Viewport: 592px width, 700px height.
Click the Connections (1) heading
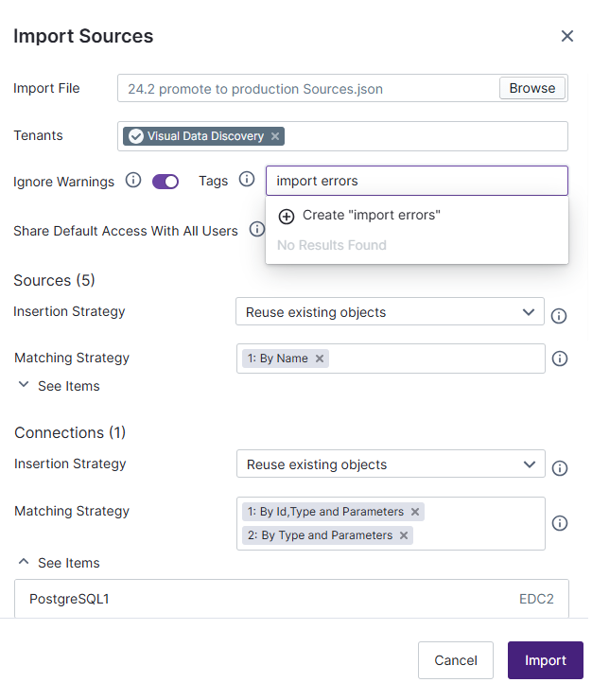click(70, 432)
